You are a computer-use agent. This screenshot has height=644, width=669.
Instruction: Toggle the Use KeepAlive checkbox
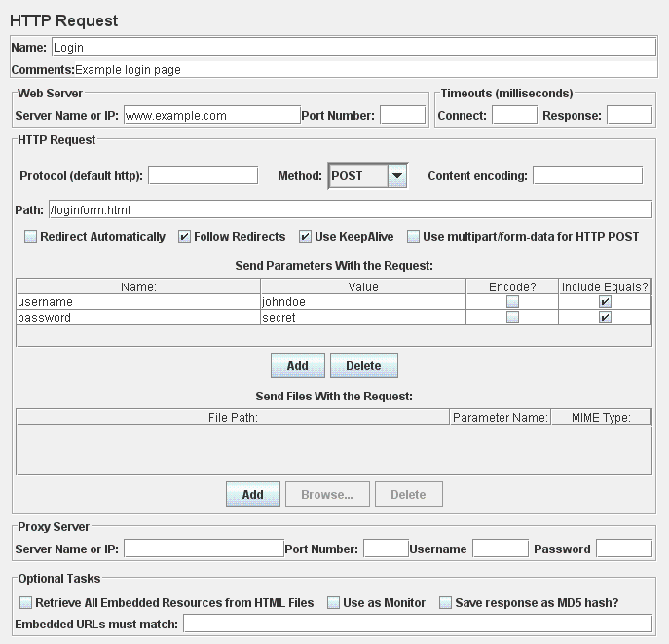(305, 237)
